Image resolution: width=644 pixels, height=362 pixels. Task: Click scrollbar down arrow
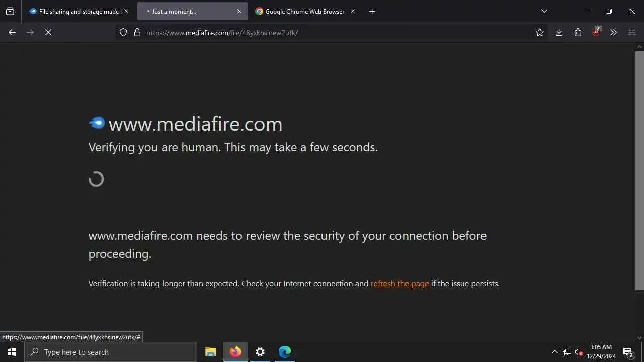(639, 338)
